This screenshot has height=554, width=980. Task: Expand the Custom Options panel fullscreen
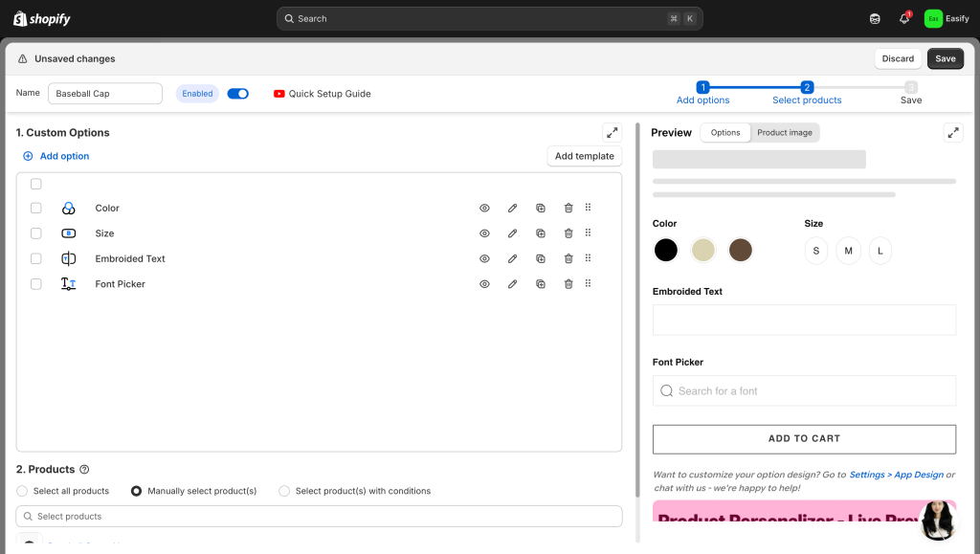point(612,133)
